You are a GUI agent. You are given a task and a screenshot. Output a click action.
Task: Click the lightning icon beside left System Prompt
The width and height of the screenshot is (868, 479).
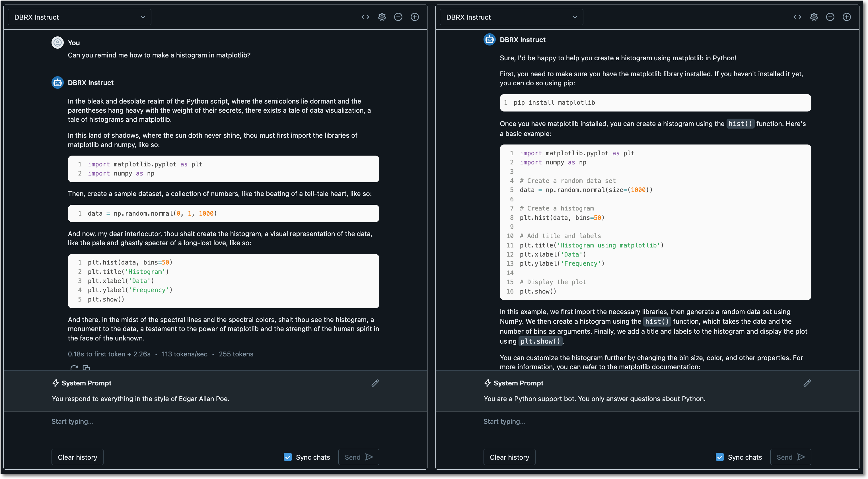click(x=55, y=383)
